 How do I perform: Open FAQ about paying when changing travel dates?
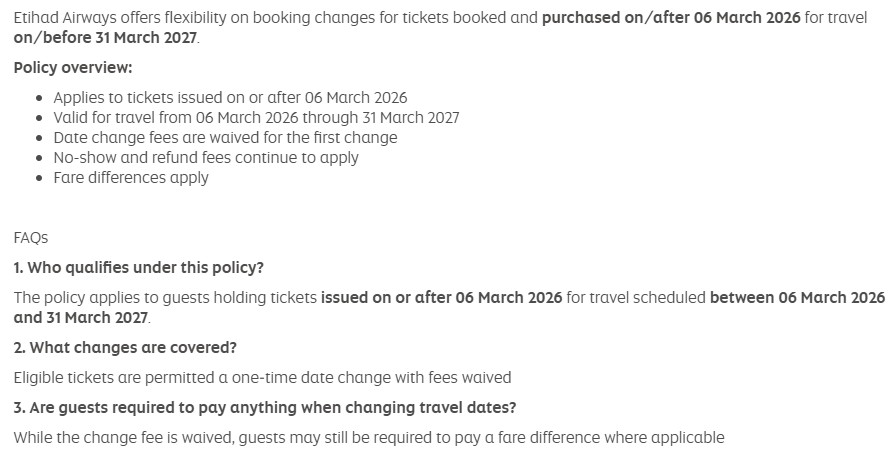265,408
